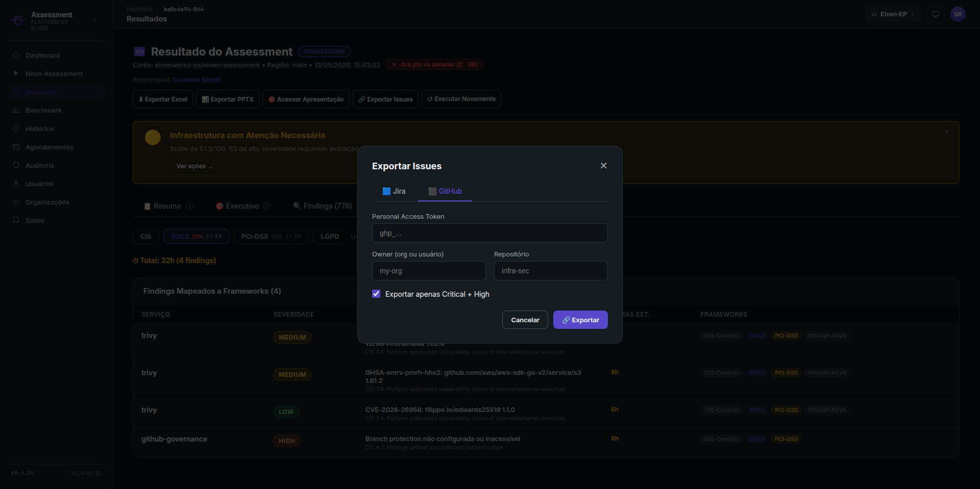980x489 pixels.
Task: Select the CIS framework filter
Action: point(146,236)
